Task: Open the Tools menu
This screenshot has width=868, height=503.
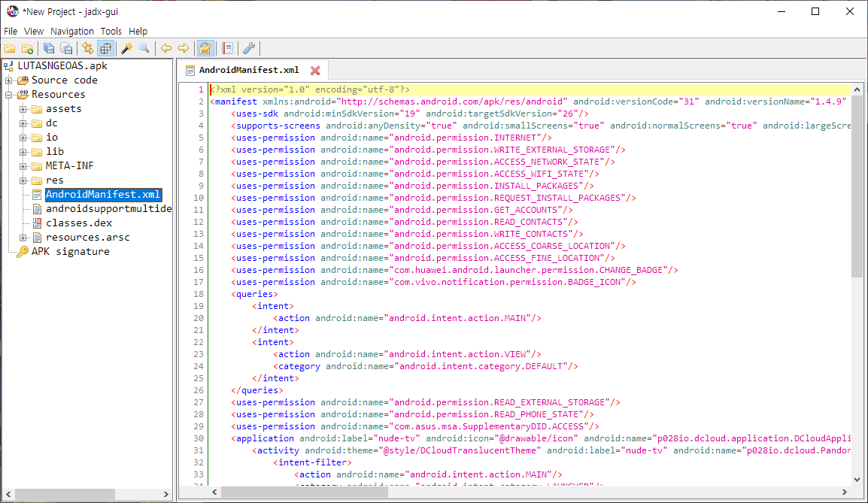Action: [111, 31]
